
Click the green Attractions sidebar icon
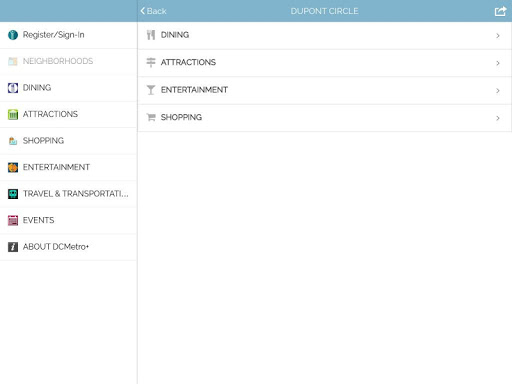tap(13, 114)
